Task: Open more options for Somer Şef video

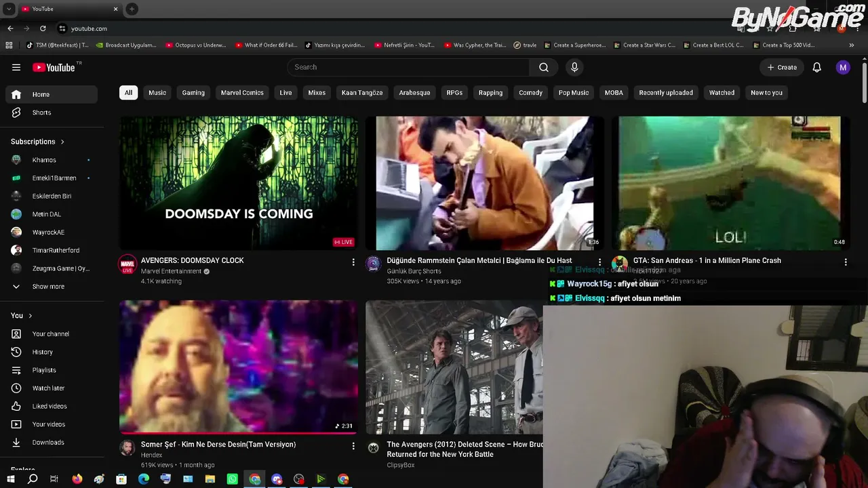Action: (x=353, y=446)
